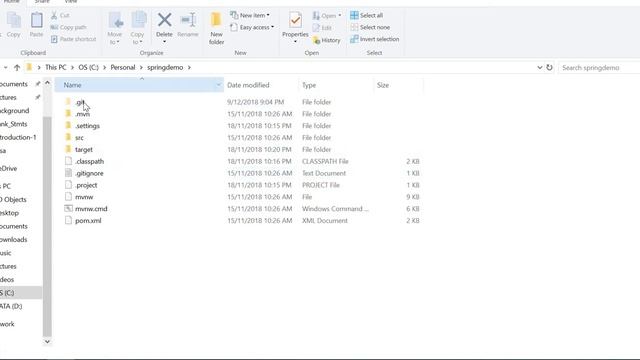Image resolution: width=640 pixels, height=360 pixels.
Task: Select the .settings folder
Action: [x=87, y=126]
